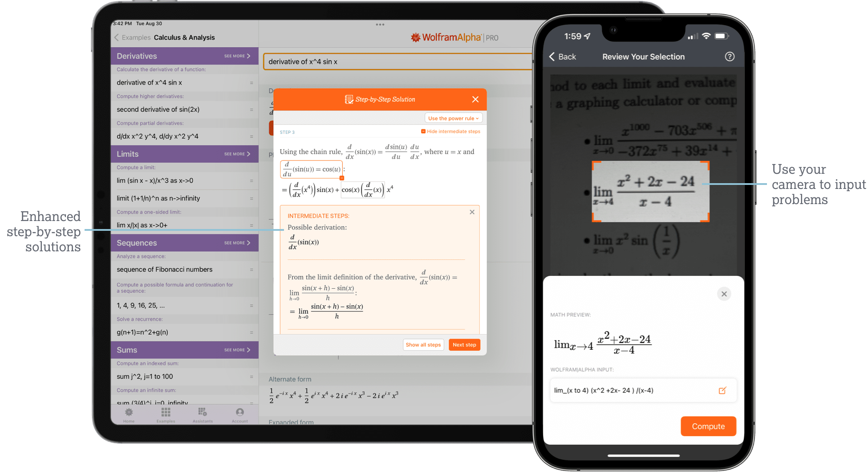Tap the fill icon next to 'limit (1+1/n)^n as n->infinity'

pos(251,199)
